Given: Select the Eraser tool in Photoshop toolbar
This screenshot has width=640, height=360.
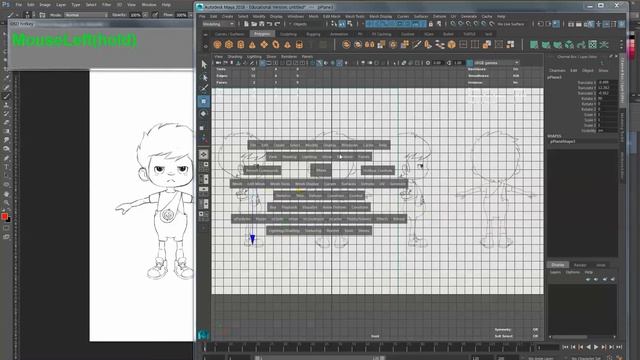Looking at the screenshot, I should 6,122.
